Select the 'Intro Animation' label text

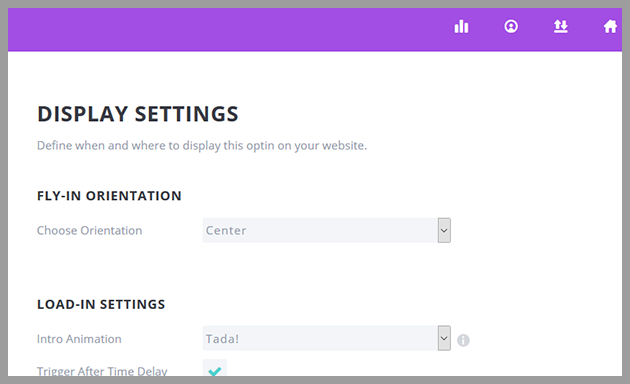(x=79, y=339)
